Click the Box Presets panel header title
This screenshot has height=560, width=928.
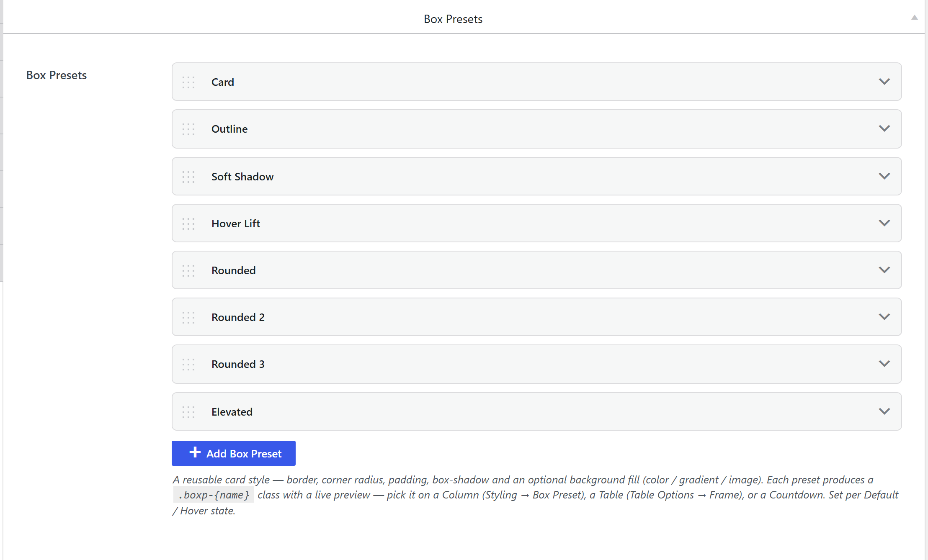click(453, 19)
